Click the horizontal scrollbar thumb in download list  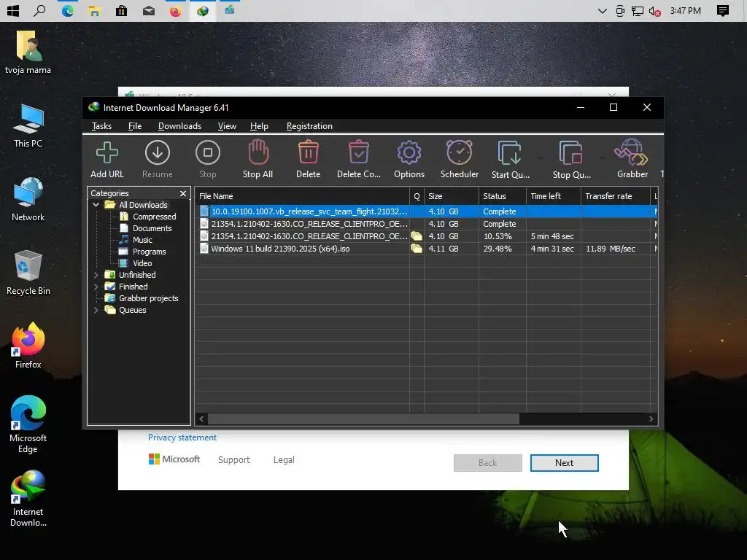click(x=363, y=419)
